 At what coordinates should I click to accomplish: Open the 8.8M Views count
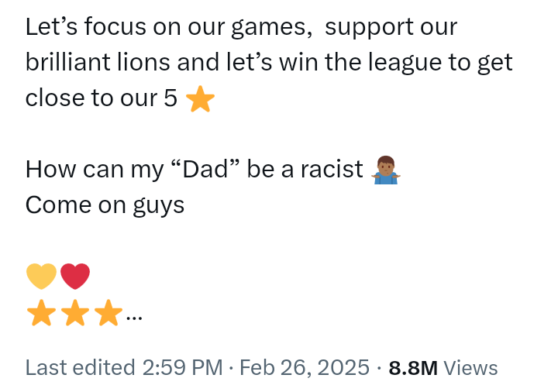tap(443, 367)
